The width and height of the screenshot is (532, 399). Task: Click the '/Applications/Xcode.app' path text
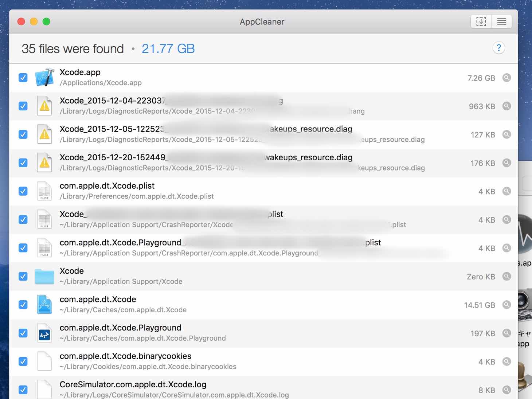coord(101,83)
